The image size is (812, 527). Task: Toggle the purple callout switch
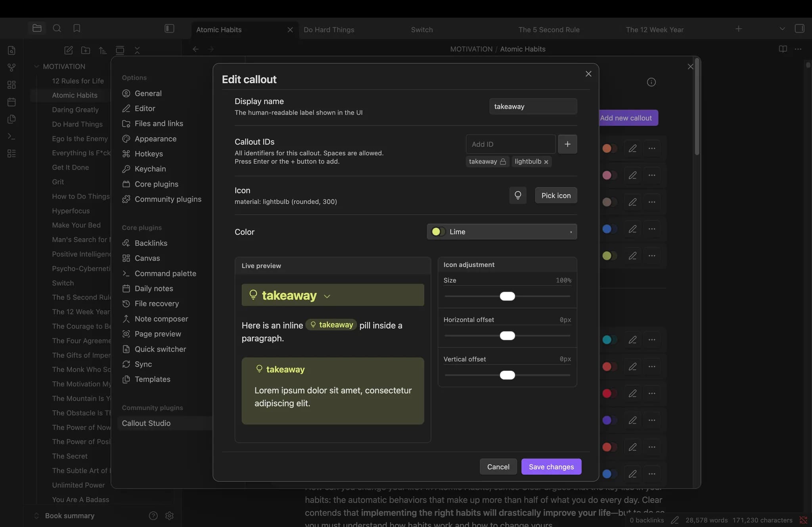click(x=609, y=420)
